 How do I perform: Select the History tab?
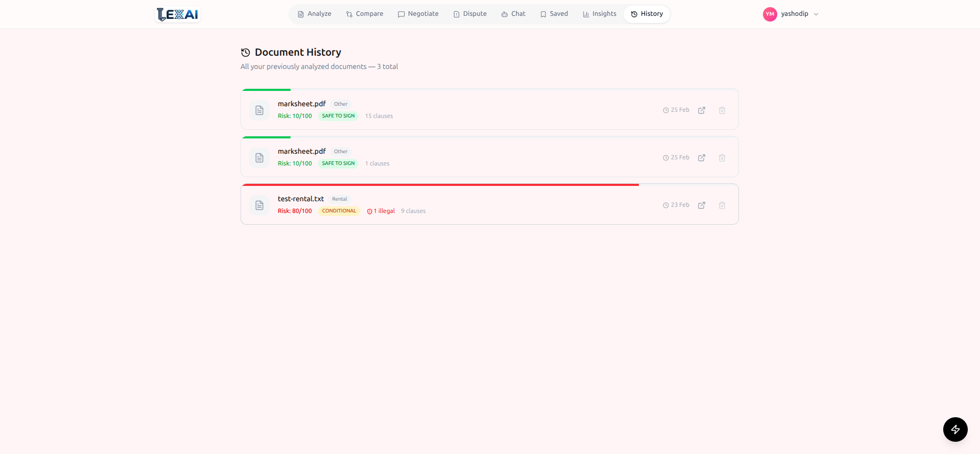click(x=647, y=14)
